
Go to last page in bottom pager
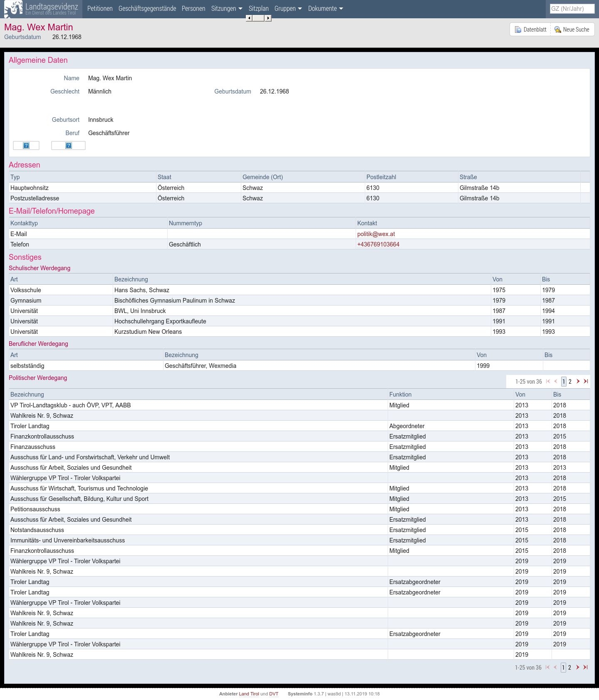point(585,667)
